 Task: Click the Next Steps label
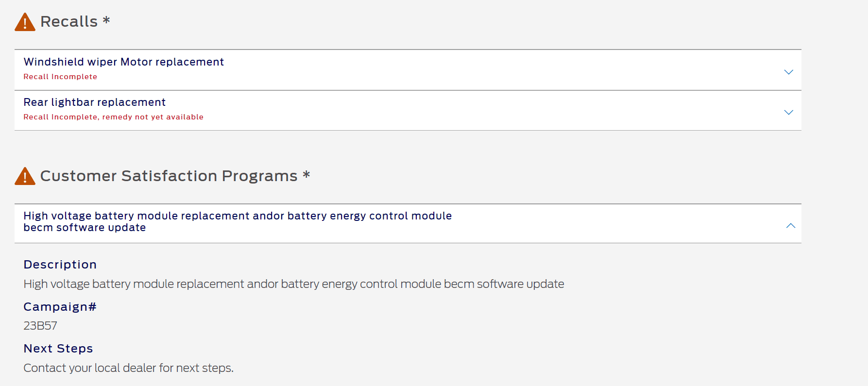58,349
